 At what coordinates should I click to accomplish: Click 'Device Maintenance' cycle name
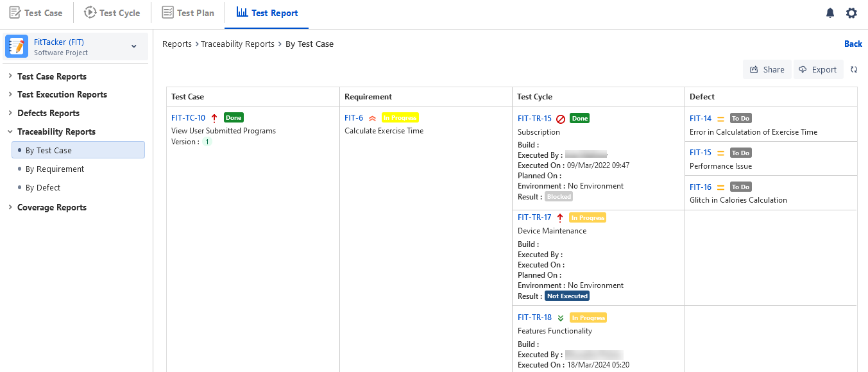[x=552, y=231]
